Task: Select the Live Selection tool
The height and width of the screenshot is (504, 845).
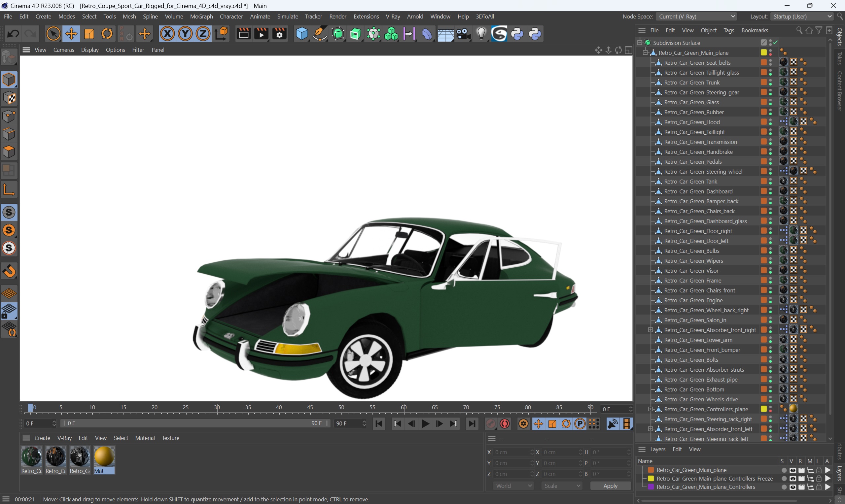Action: pyautogui.click(x=53, y=34)
